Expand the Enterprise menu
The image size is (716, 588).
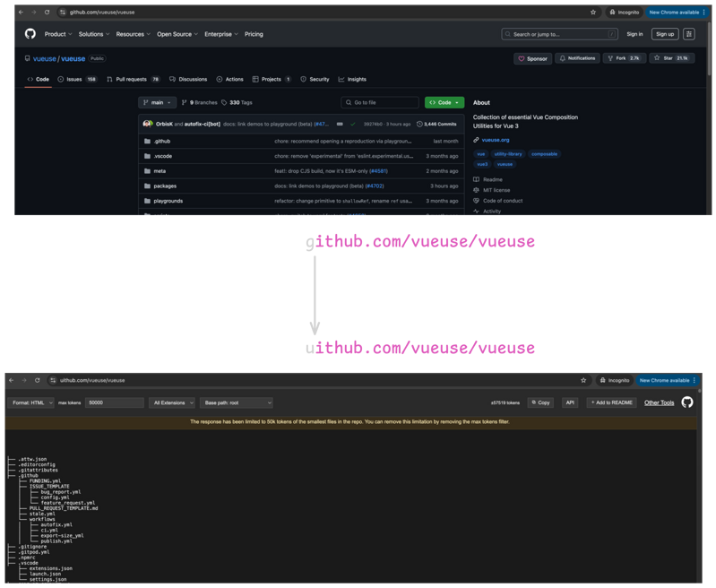coord(221,34)
